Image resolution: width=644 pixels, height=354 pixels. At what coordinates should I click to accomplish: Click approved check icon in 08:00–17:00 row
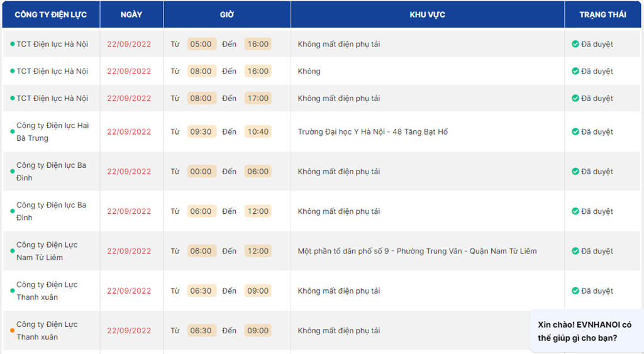pos(575,98)
